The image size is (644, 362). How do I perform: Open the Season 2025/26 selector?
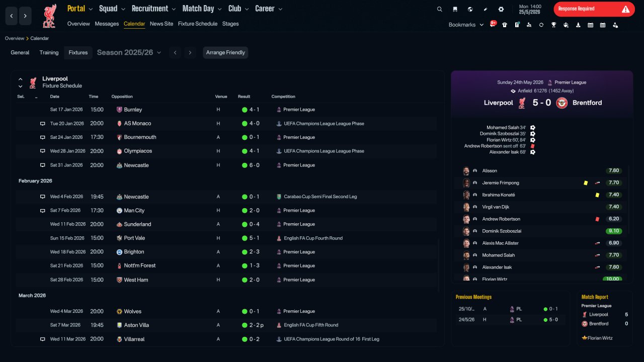coord(129,52)
